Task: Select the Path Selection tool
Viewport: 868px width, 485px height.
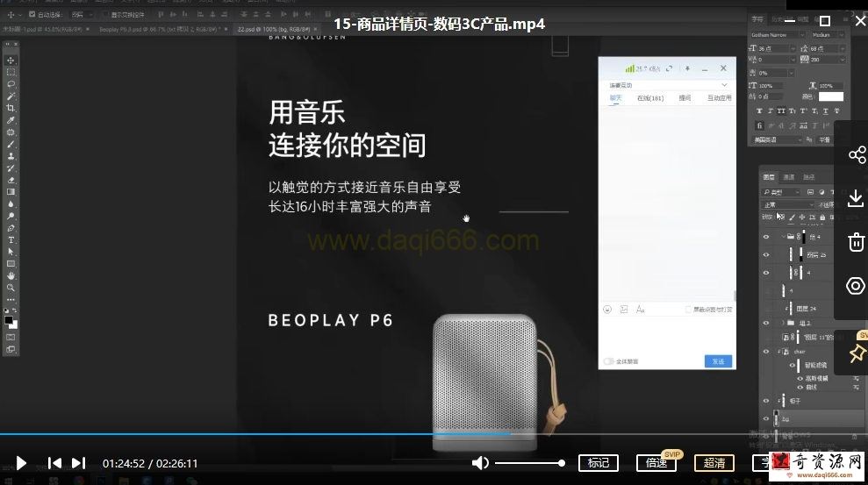Action: point(11,252)
